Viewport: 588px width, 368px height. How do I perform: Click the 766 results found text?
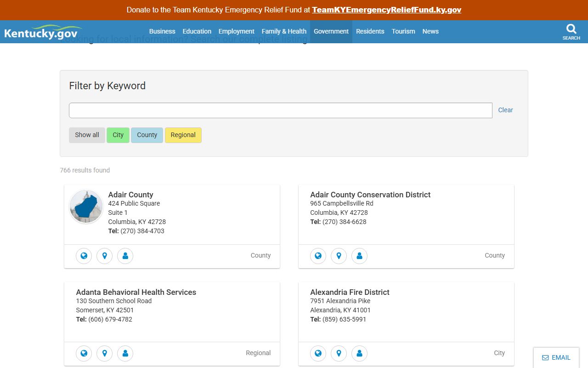tap(85, 170)
